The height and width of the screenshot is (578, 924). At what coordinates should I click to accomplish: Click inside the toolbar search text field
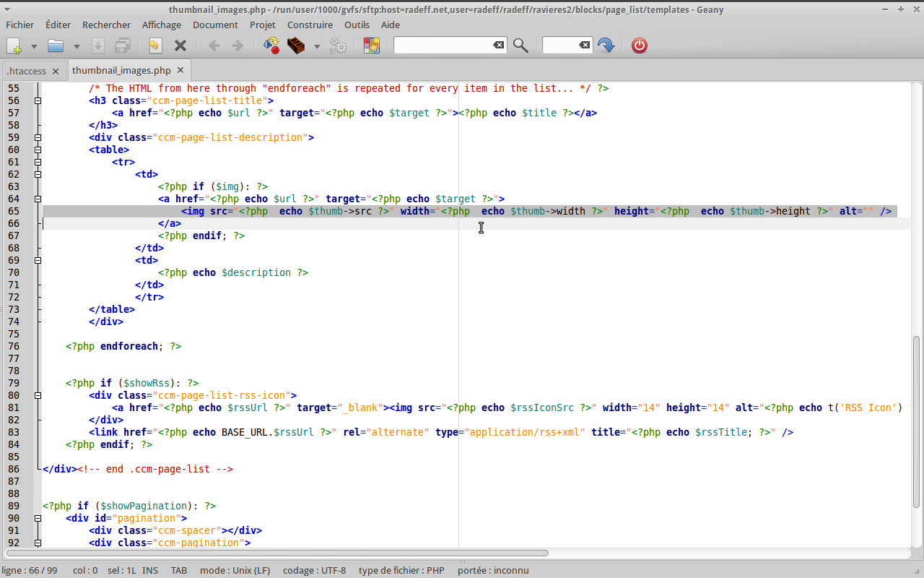[443, 46]
